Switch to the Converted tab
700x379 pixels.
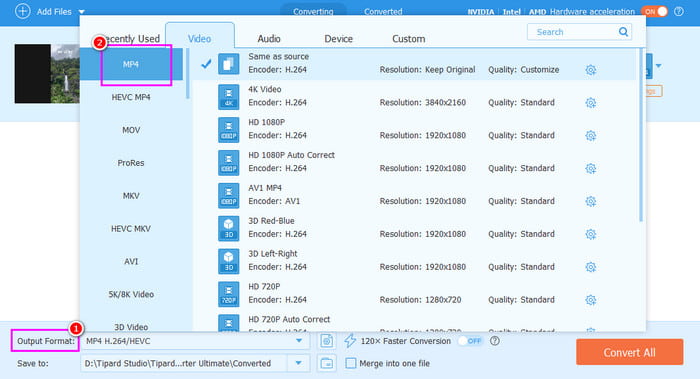click(383, 11)
